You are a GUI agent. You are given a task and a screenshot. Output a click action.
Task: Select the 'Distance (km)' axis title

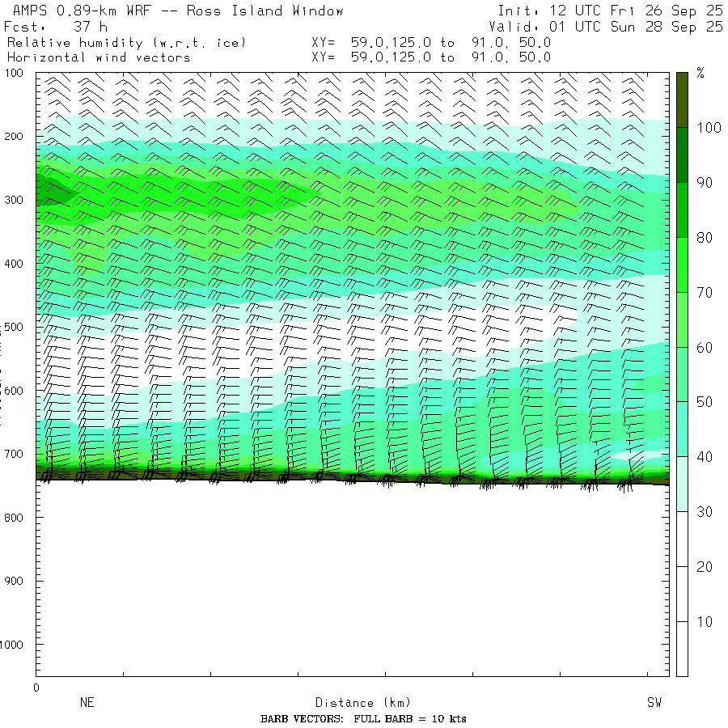356,703
